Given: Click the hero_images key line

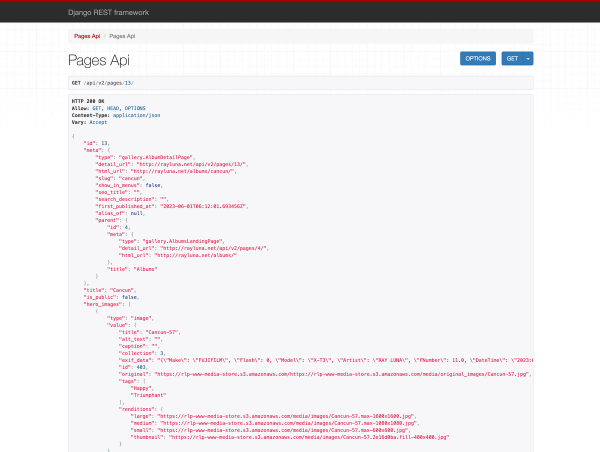Looking at the screenshot, I should (107, 304).
